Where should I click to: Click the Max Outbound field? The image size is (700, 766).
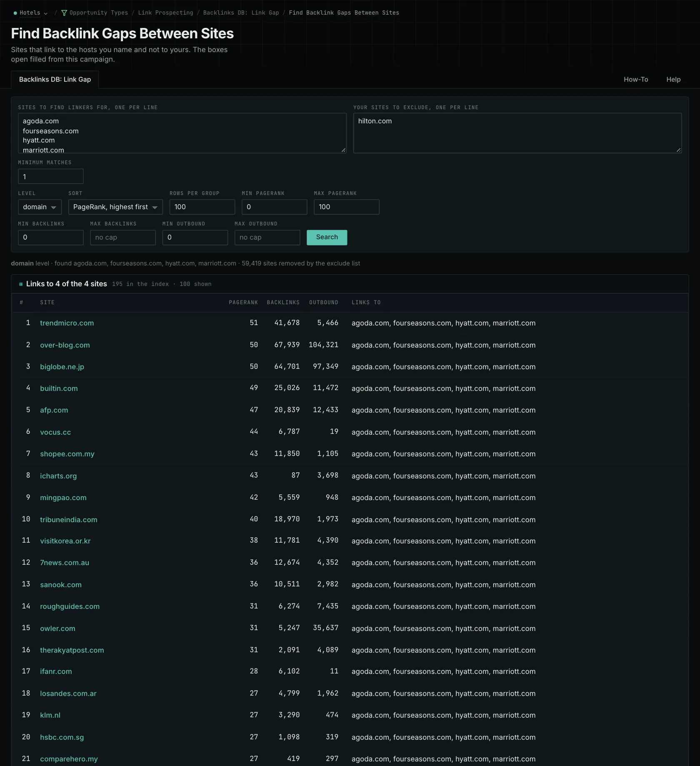click(x=267, y=238)
